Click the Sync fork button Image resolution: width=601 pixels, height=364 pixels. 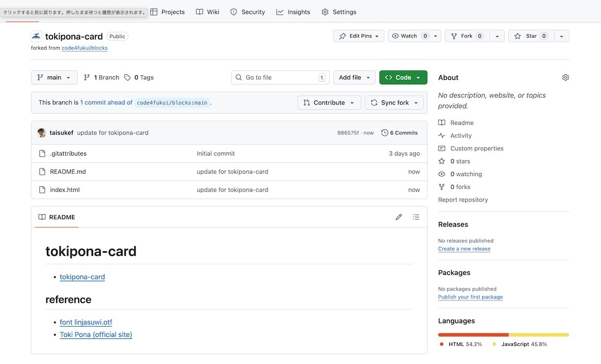tap(394, 102)
